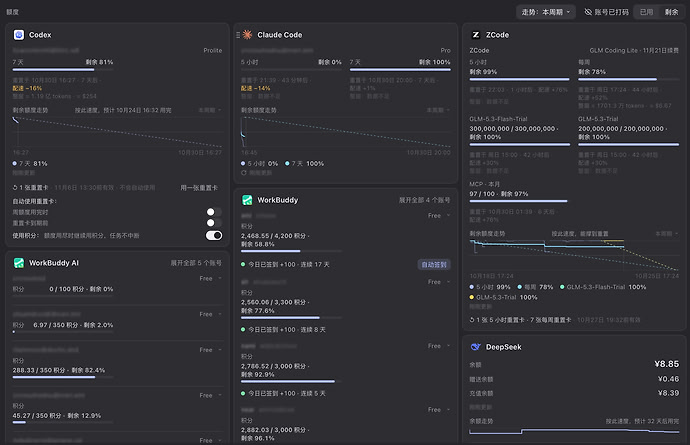Click the MCP 97 / 100 · 剩余 97% text
This screenshot has width=690, height=445.
(499, 194)
